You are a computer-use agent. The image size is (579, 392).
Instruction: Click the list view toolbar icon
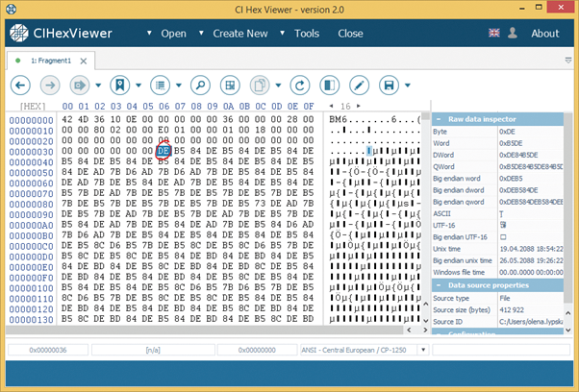pos(160,86)
